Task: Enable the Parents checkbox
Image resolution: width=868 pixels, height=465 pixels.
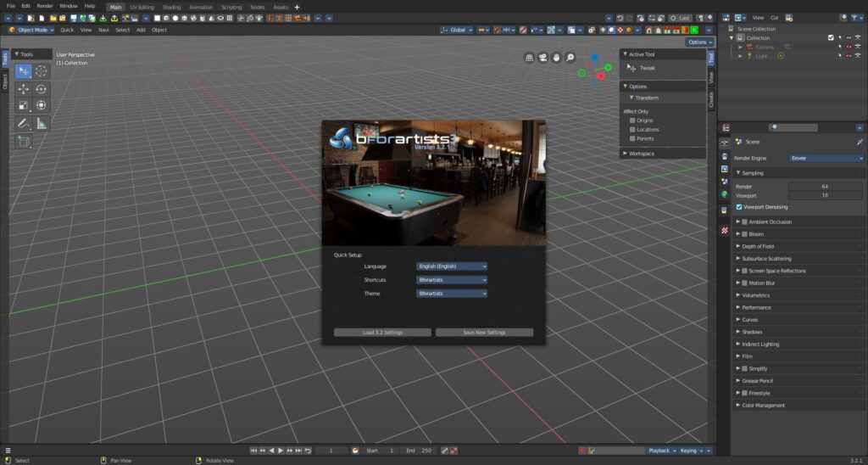Action: coord(632,138)
